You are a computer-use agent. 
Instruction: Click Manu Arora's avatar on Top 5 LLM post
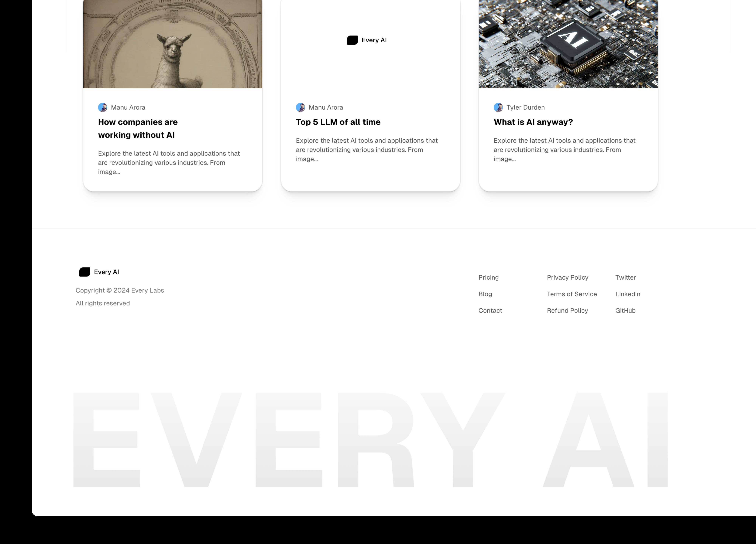300,107
